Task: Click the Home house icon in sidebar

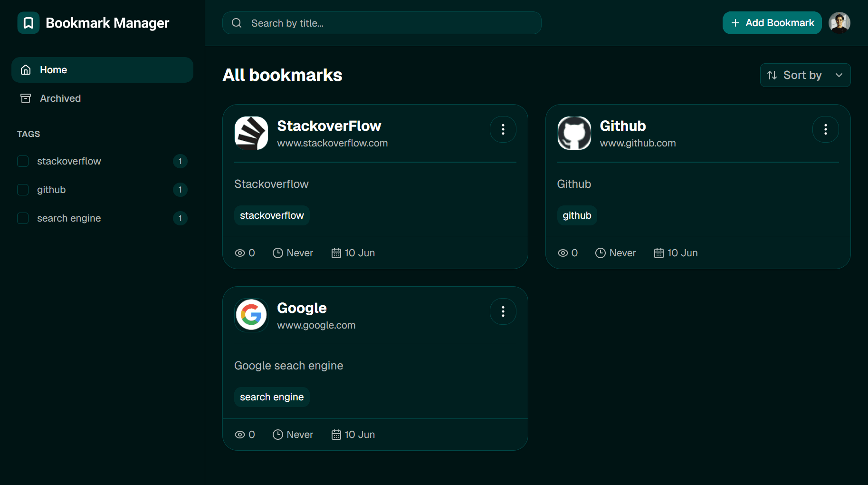Action: pyautogui.click(x=26, y=70)
